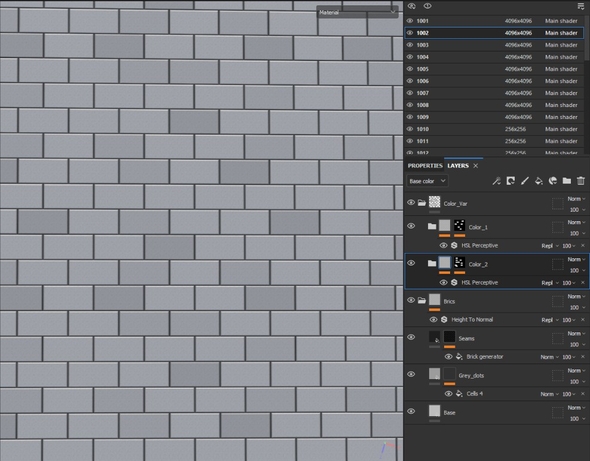Select the Brick generator effect

(x=484, y=356)
